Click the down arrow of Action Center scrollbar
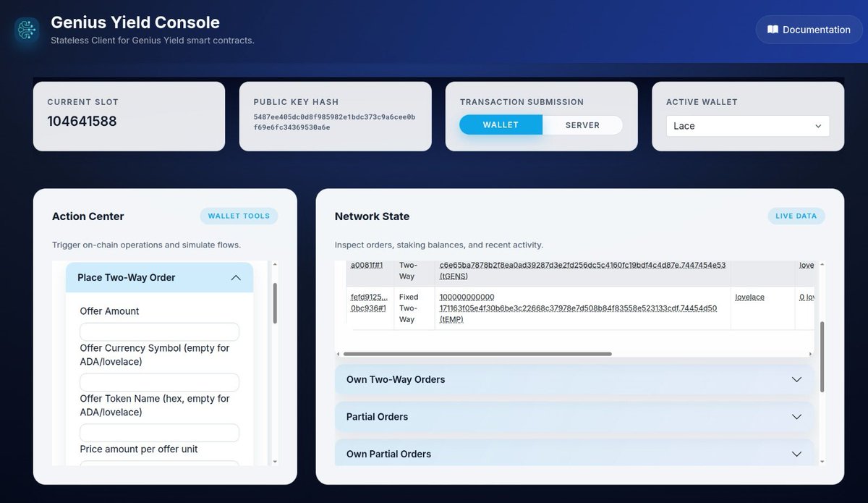 click(x=275, y=461)
